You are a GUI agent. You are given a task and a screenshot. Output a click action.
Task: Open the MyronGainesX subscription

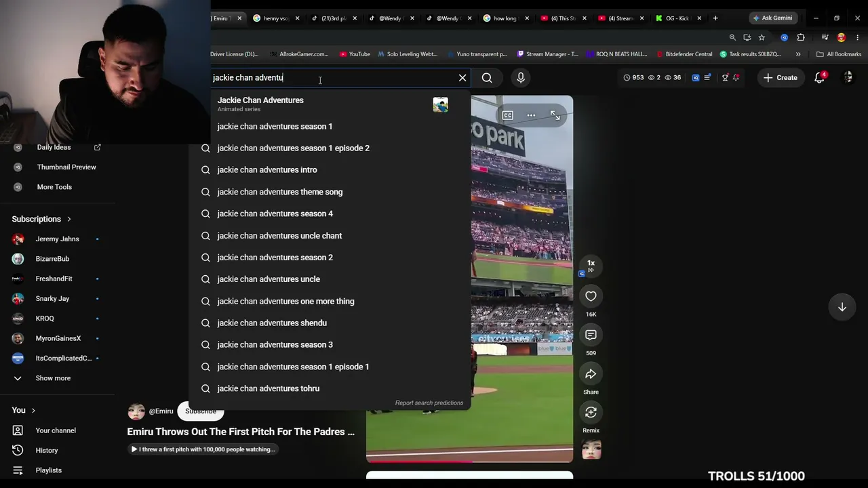(x=56, y=338)
